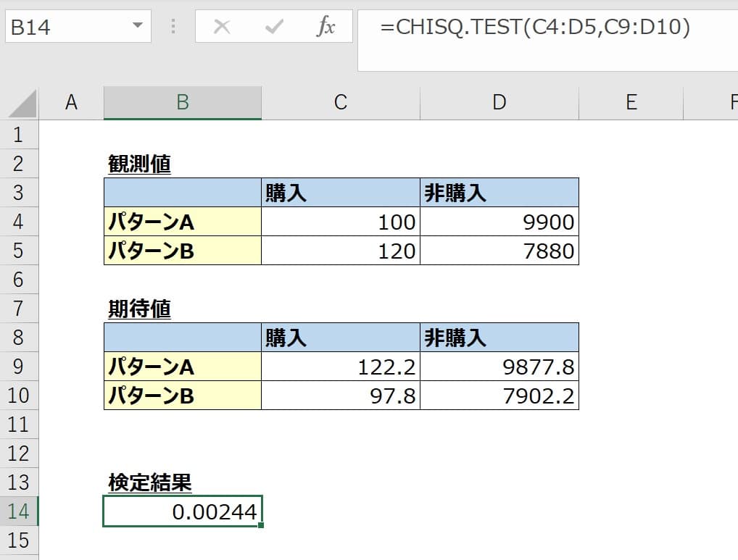Select row 4 header
This screenshot has width=738, height=560.
point(18,222)
